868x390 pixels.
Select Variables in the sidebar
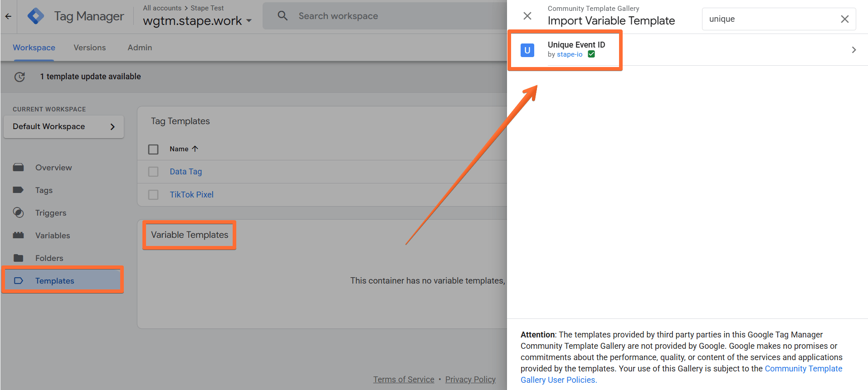coord(53,236)
